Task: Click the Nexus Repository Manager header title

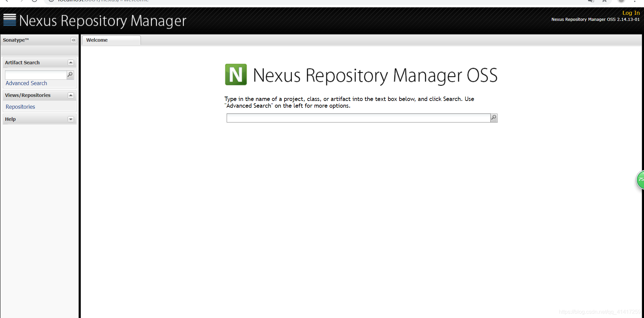Action: (x=103, y=21)
